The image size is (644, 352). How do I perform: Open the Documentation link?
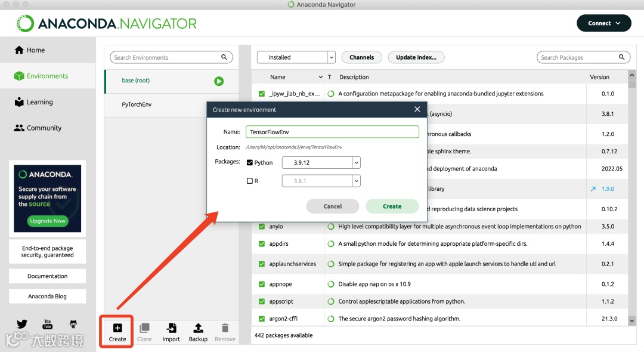pos(48,276)
